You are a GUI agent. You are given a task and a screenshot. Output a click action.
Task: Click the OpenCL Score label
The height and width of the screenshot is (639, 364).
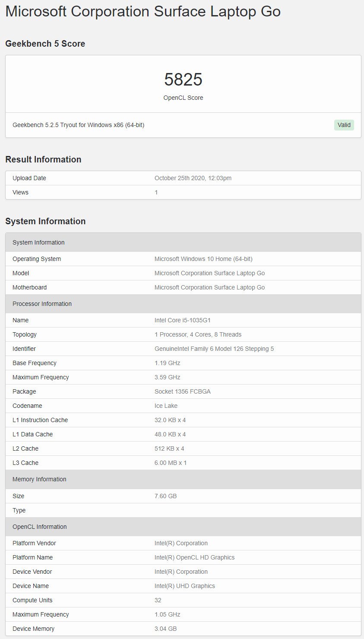point(183,98)
